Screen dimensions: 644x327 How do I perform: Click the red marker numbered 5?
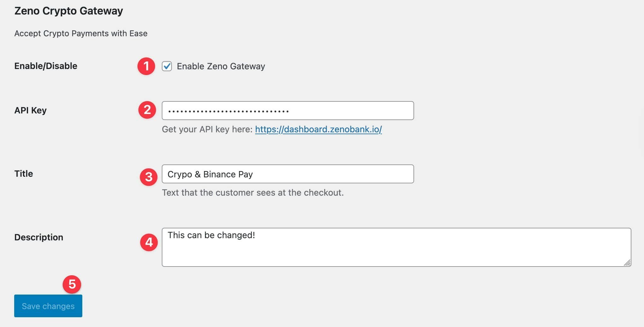(72, 284)
